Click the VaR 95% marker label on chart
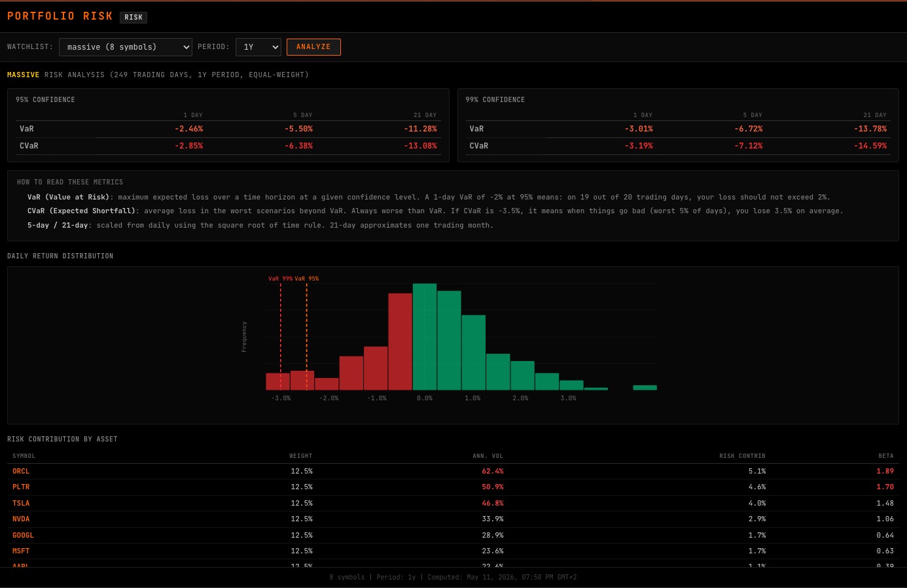 coord(307,279)
